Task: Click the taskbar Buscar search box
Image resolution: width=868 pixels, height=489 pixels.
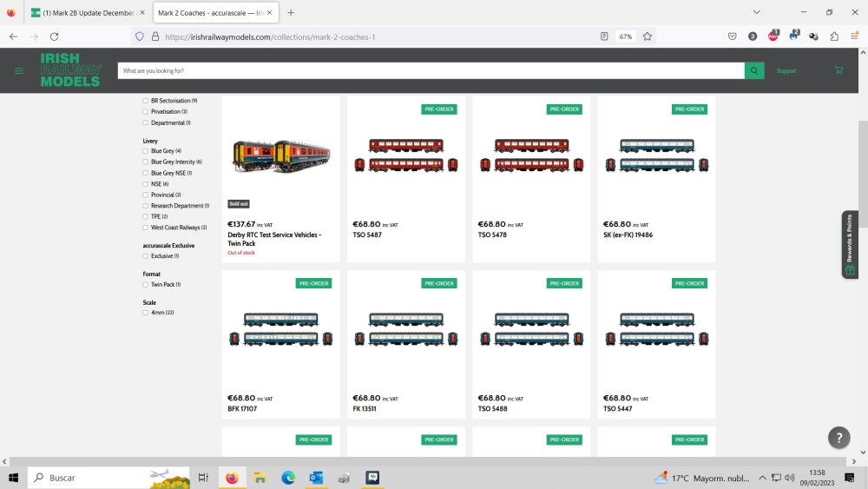Action: 108,478
